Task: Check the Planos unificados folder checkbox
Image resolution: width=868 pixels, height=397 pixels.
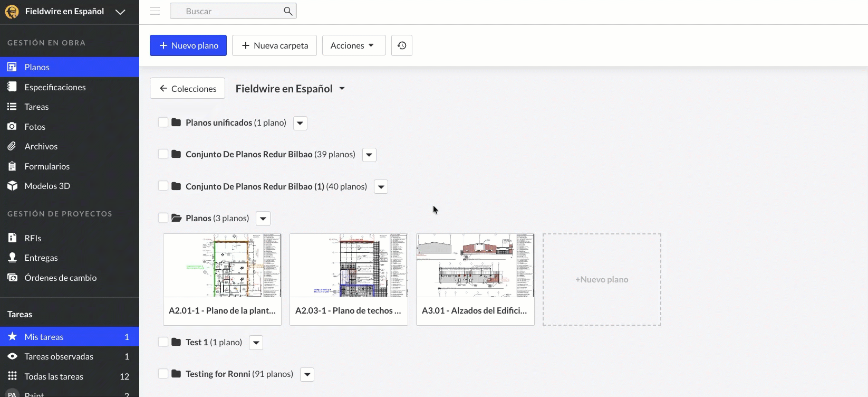Action: [x=163, y=122]
